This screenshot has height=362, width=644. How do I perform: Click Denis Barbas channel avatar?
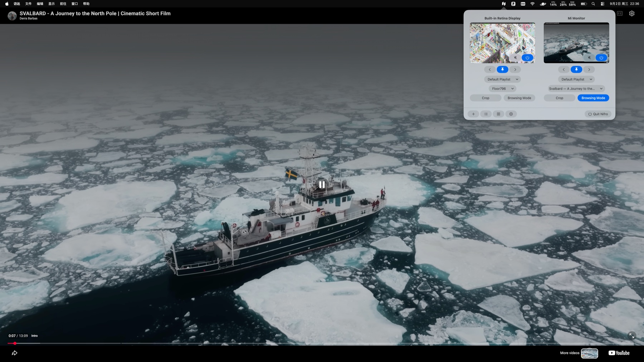(x=12, y=16)
